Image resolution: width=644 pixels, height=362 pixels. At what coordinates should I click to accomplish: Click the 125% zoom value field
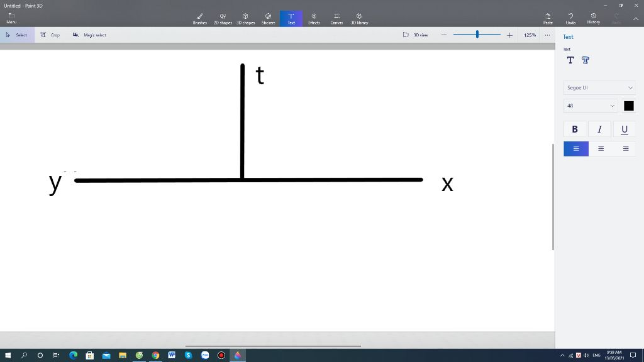tap(530, 35)
